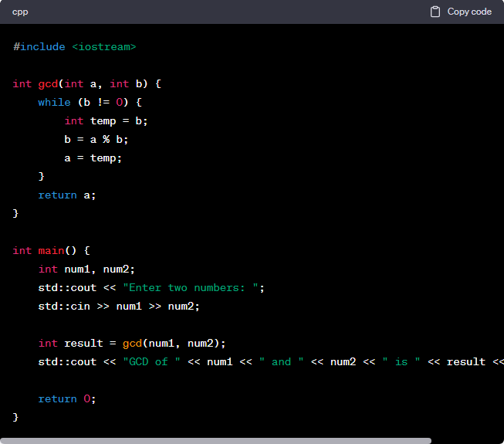Click the "GCD of " string literal
Viewport: 504px width, 444px height.
[x=151, y=362]
